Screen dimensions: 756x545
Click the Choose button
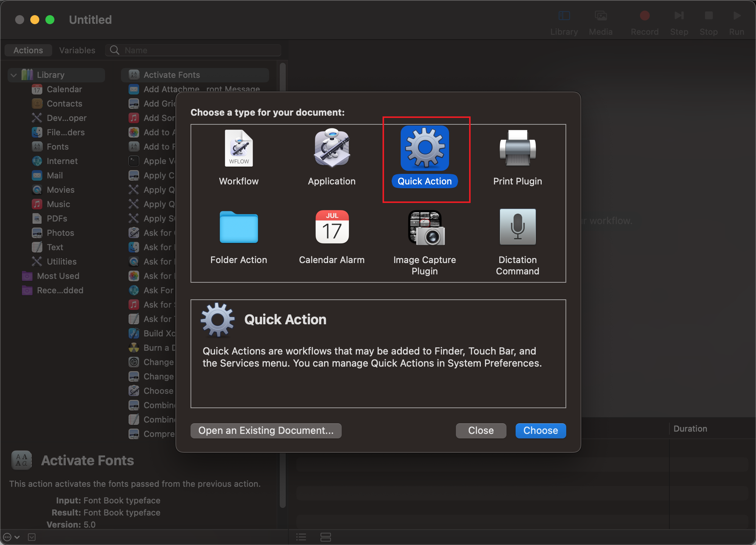click(x=540, y=430)
